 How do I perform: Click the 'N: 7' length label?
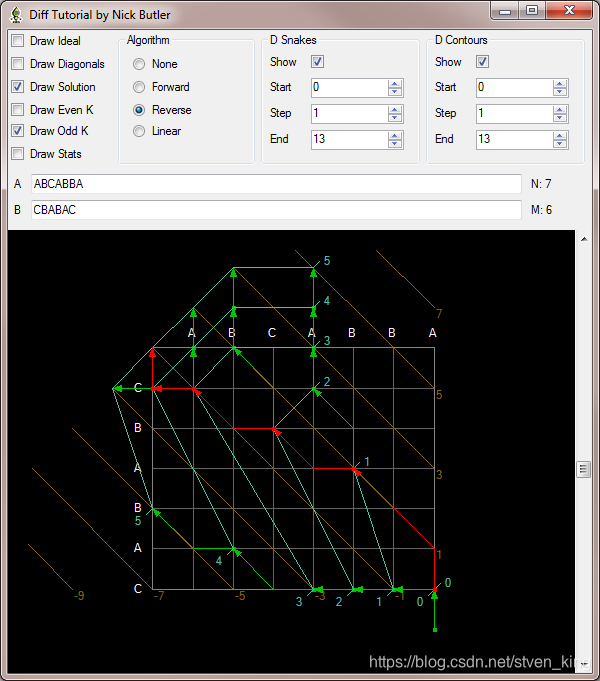coord(541,184)
